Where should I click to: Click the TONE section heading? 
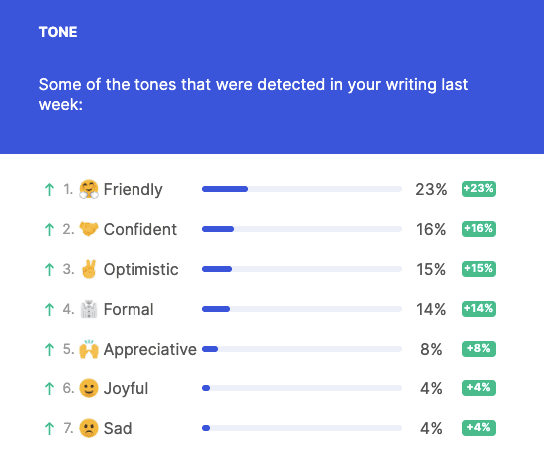(58, 32)
